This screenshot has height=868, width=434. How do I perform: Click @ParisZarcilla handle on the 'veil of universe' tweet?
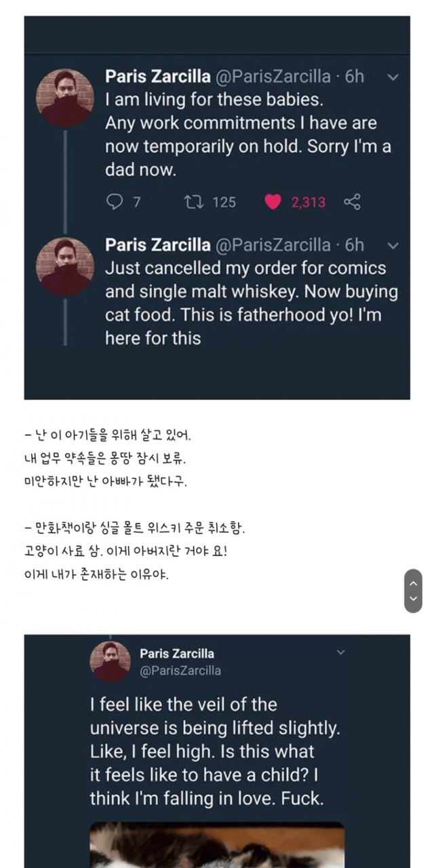point(180,671)
